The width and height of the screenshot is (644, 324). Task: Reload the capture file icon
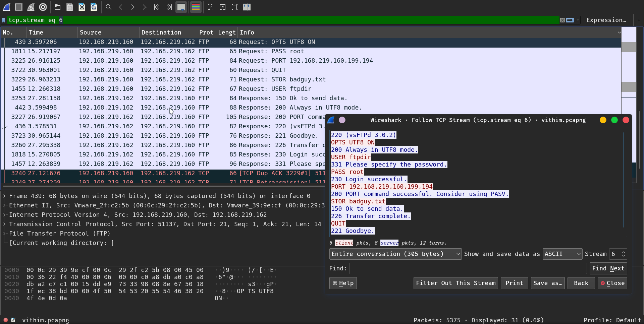94,7
